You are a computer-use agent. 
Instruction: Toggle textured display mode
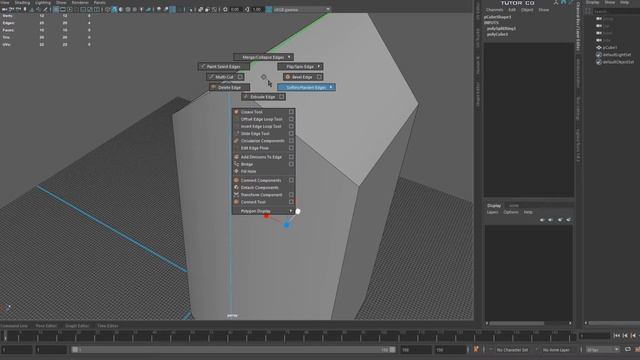pyautogui.click(x=134, y=9)
